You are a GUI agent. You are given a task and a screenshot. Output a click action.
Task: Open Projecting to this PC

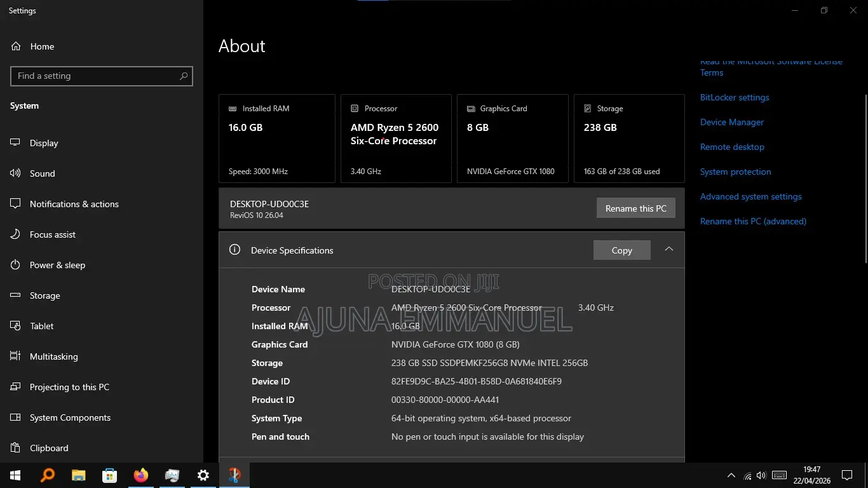[102, 387]
